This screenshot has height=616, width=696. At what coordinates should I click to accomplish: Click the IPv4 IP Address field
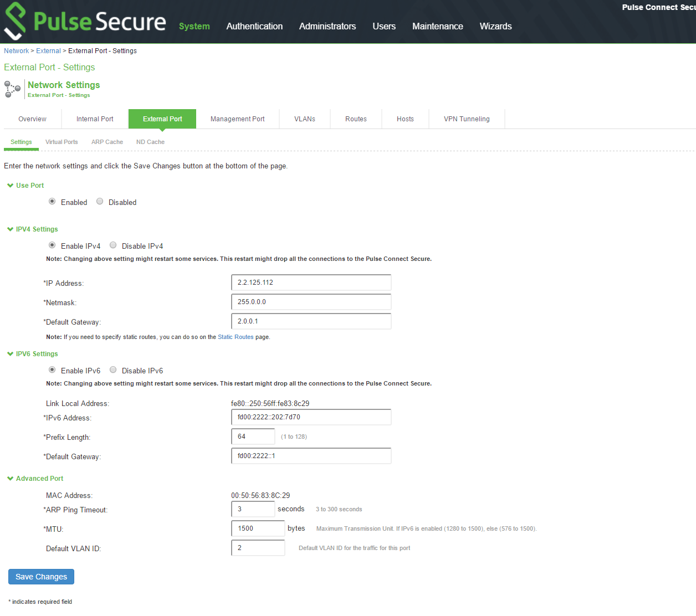[x=311, y=283]
